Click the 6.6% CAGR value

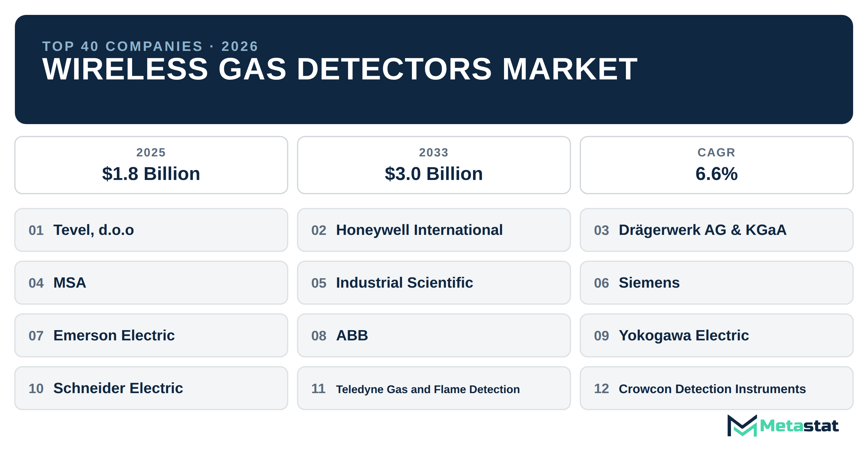point(716,174)
